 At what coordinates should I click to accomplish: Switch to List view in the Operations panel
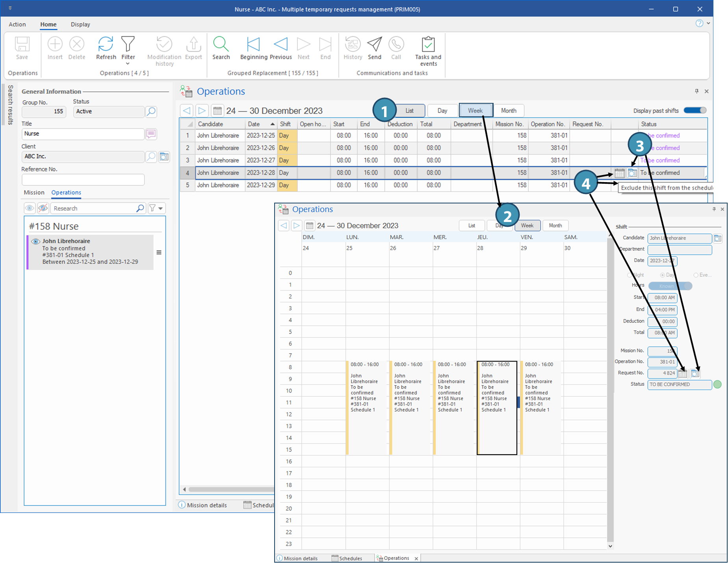pyautogui.click(x=410, y=110)
